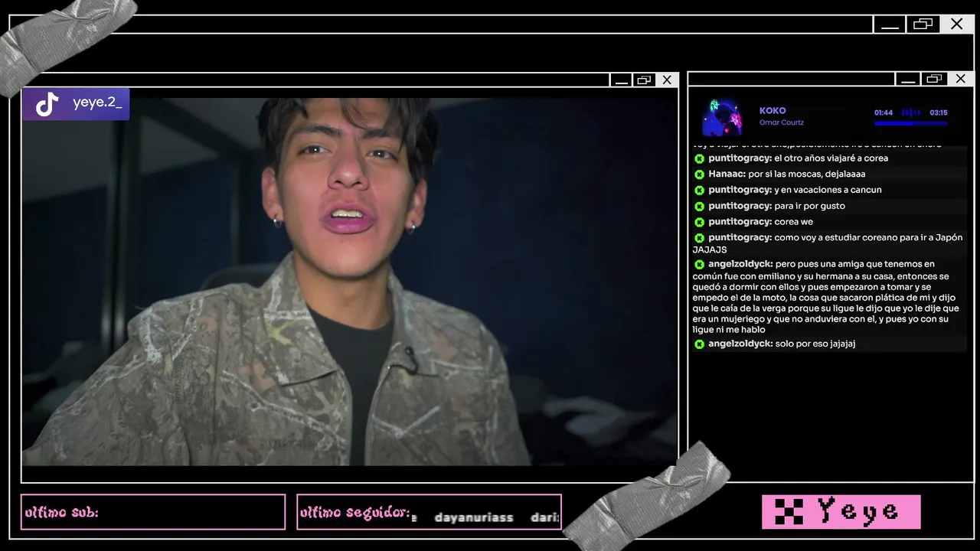Open the KOKO album art thumbnail

(x=722, y=117)
